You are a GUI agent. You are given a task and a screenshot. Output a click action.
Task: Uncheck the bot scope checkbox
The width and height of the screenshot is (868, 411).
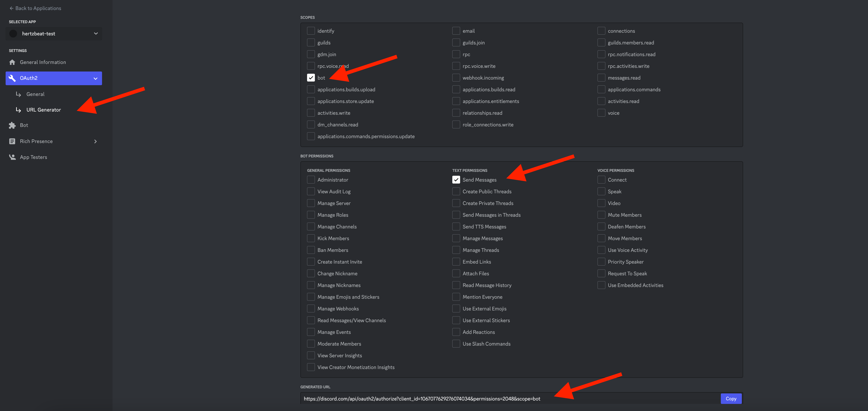pyautogui.click(x=311, y=78)
